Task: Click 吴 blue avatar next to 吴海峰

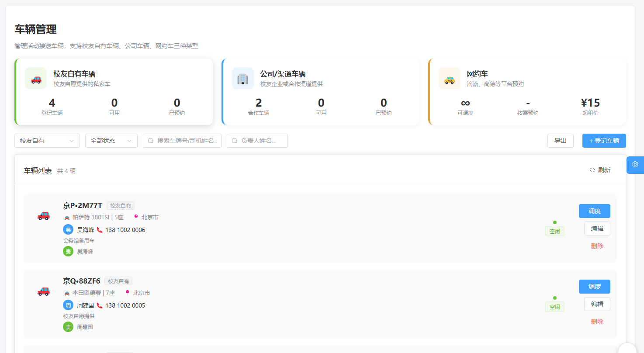Action: point(68,229)
